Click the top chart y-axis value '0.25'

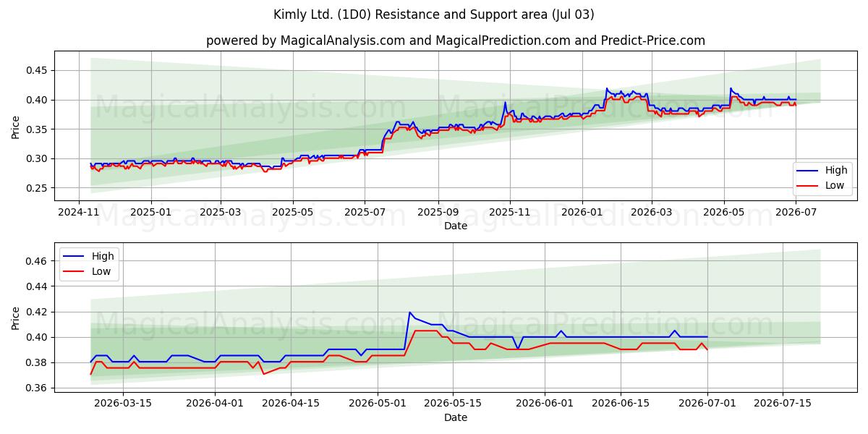37,188
